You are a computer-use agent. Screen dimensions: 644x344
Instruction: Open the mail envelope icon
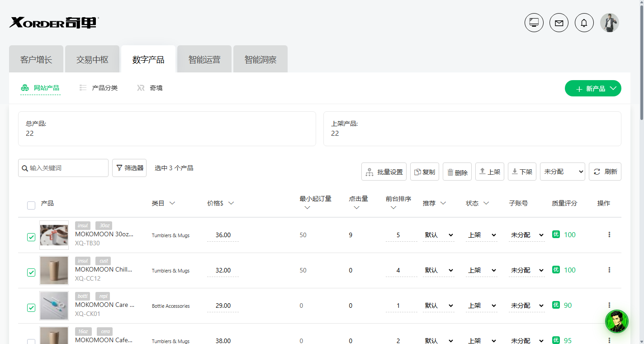point(559,23)
